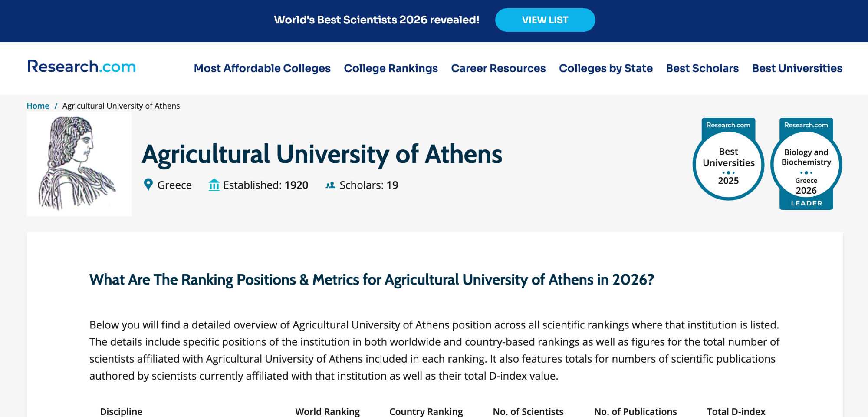Go to Best Scholars page
Viewport: 868px width, 417px height.
click(702, 68)
